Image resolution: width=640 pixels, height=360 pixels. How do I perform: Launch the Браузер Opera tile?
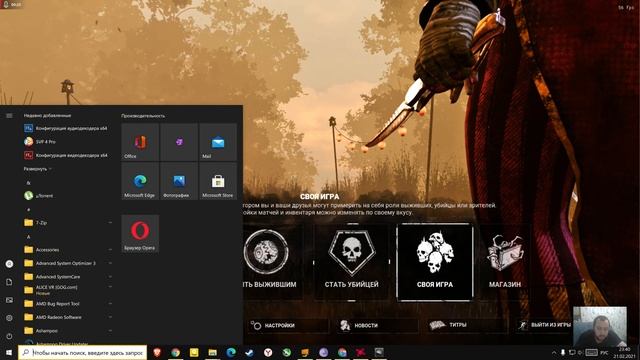(x=140, y=233)
